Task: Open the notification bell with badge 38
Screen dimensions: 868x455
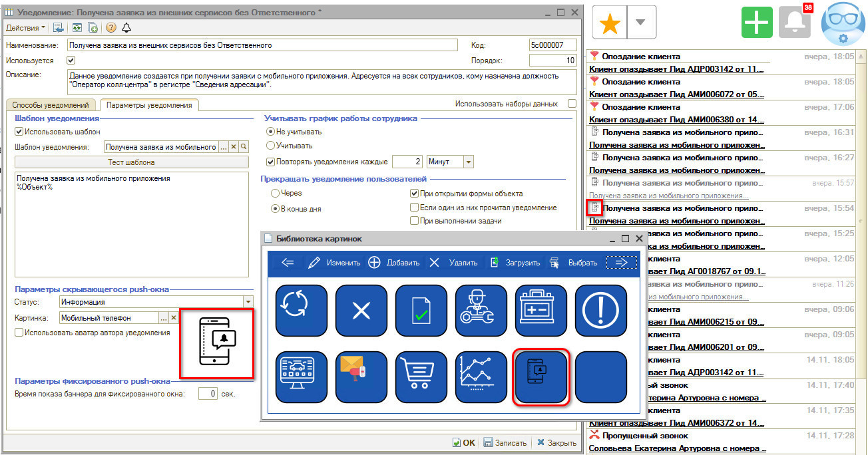Action: pos(795,23)
